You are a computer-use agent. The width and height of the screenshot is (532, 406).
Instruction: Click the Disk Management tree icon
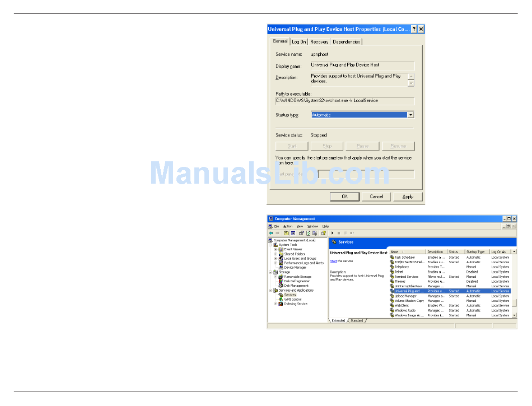(281, 286)
